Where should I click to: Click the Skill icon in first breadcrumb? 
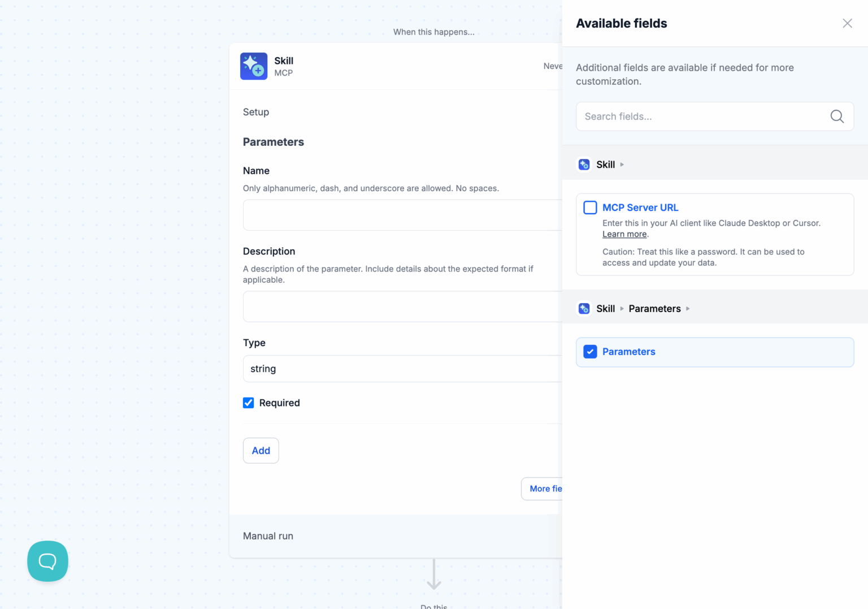[584, 165]
